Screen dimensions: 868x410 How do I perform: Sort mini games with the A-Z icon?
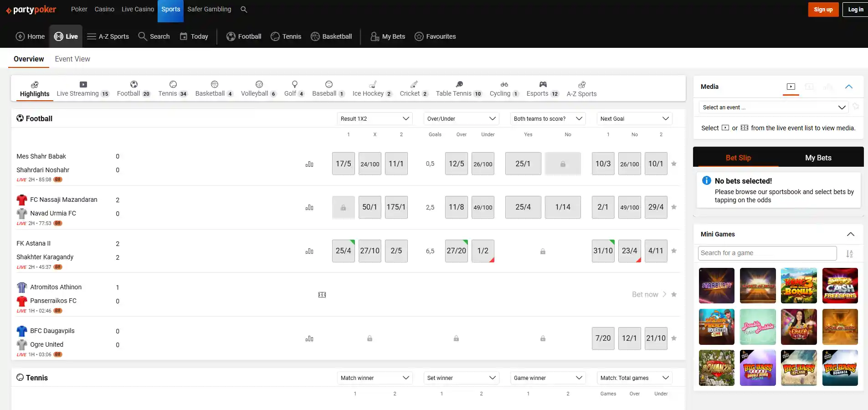coord(849,254)
